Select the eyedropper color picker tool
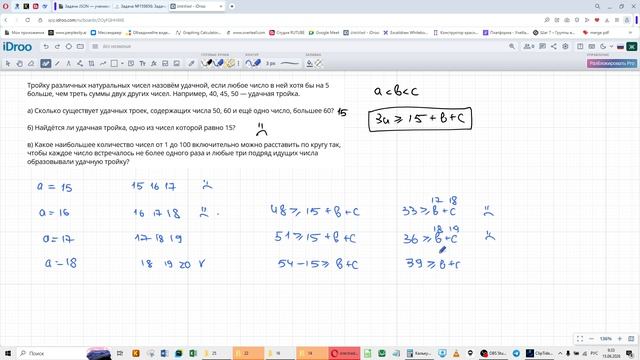The width and height of the screenshot is (640, 360). pyautogui.click(x=191, y=63)
